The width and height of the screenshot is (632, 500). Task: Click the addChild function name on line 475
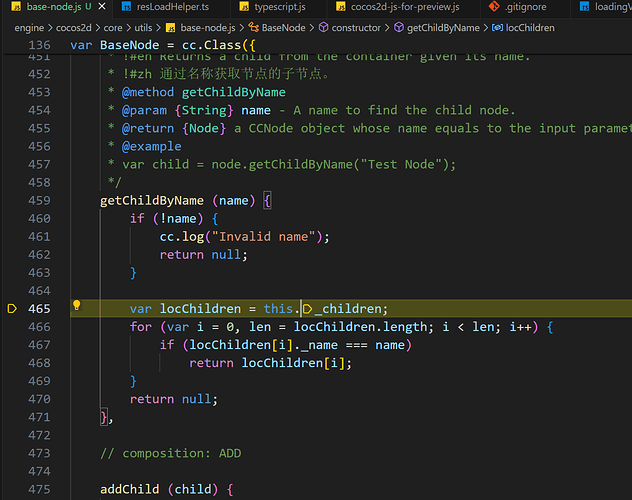point(130,489)
